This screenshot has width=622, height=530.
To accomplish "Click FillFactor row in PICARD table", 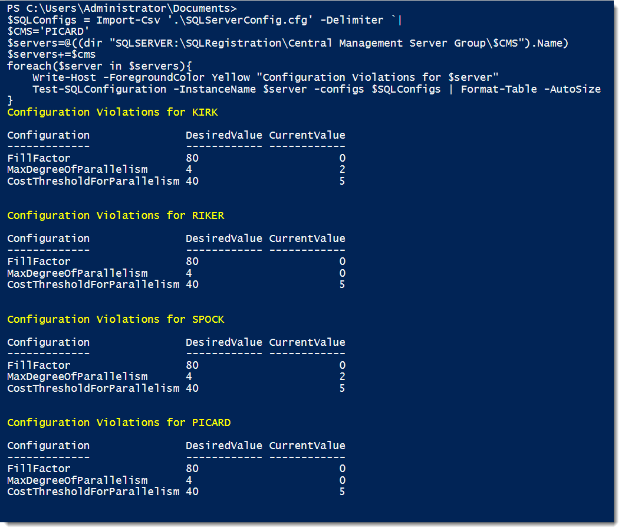I will [x=176, y=469].
